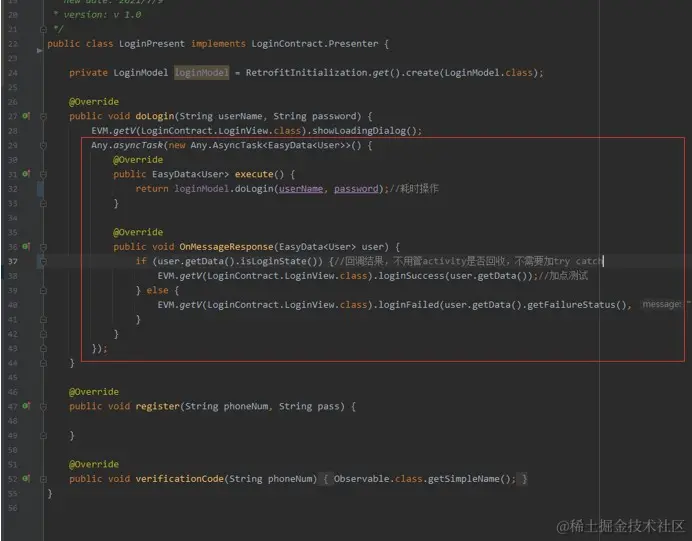
Task: Click the isLoginState() call on line 37
Action: tap(281, 261)
